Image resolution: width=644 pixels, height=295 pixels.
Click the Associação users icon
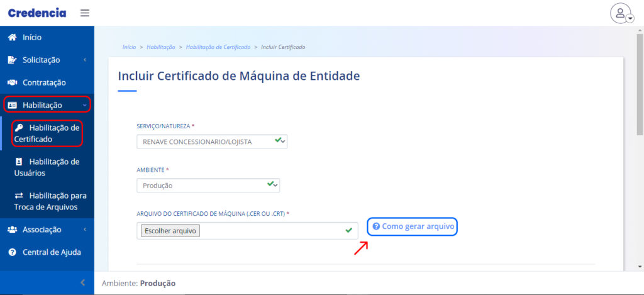pos(12,230)
